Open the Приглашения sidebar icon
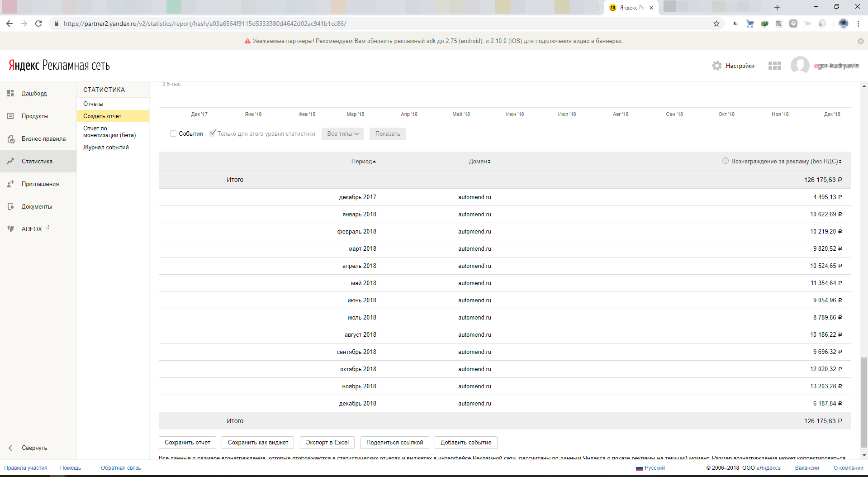This screenshot has height=477, width=868. click(x=10, y=184)
